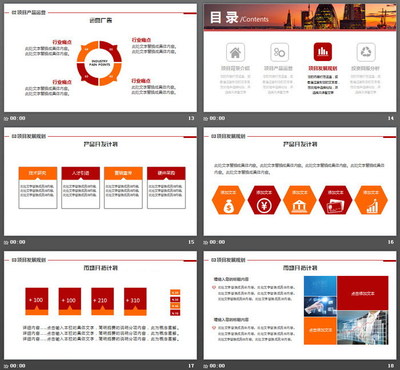Image resolution: width=400 pixels, height=370 pixels.
Task: Open slide 14 Contents thumbnail
Action: point(300,58)
